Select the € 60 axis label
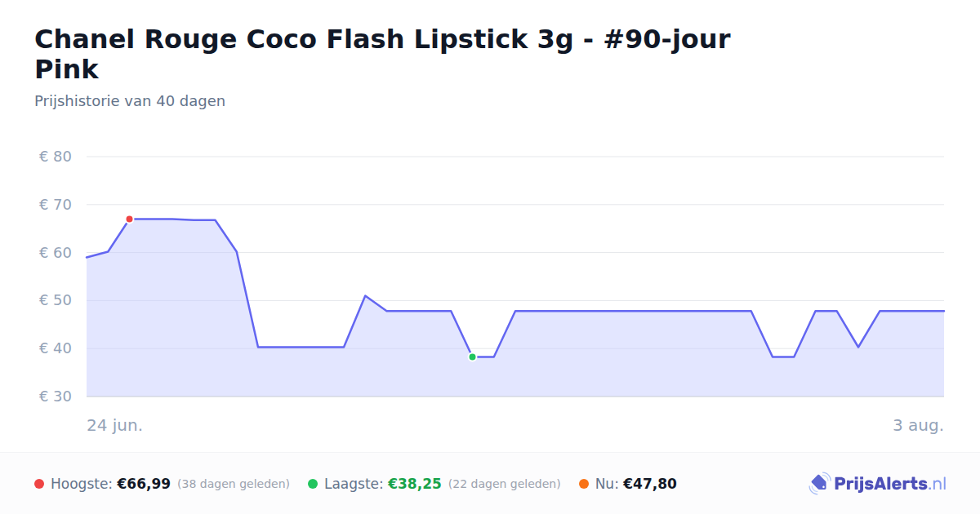Viewport: 980px width, 514px height. tap(56, 253)
